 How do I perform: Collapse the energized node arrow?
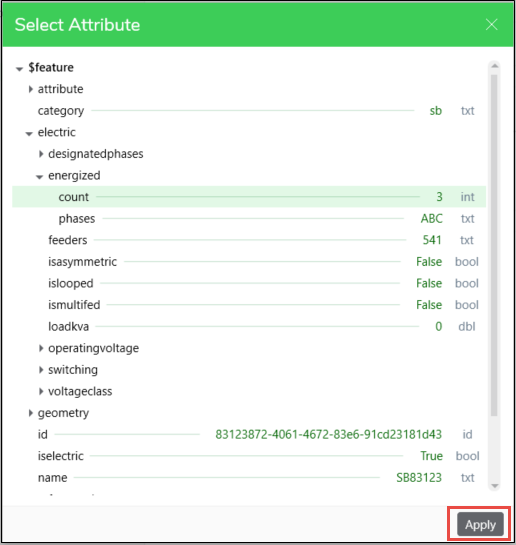pos(40,177)
